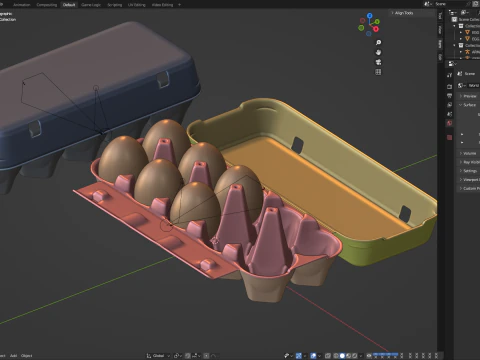480x360 pixels.
Task: Collapse the first Collection in outliner
Action: [x=454, y=26]
